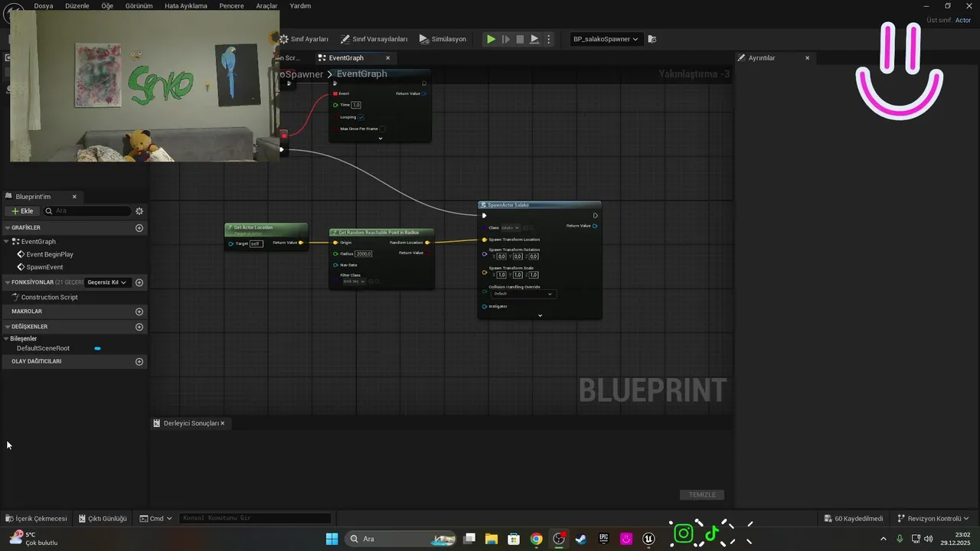Expand SpawnActor node advanced pins chevron
The width and height of the screenshot is (980, 551).
coord(540,315)
